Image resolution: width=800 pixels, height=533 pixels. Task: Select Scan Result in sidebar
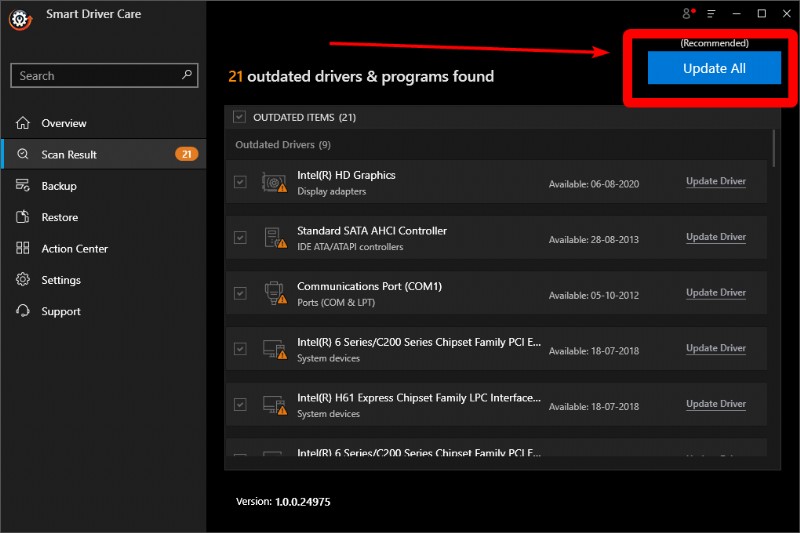(104, 154)
